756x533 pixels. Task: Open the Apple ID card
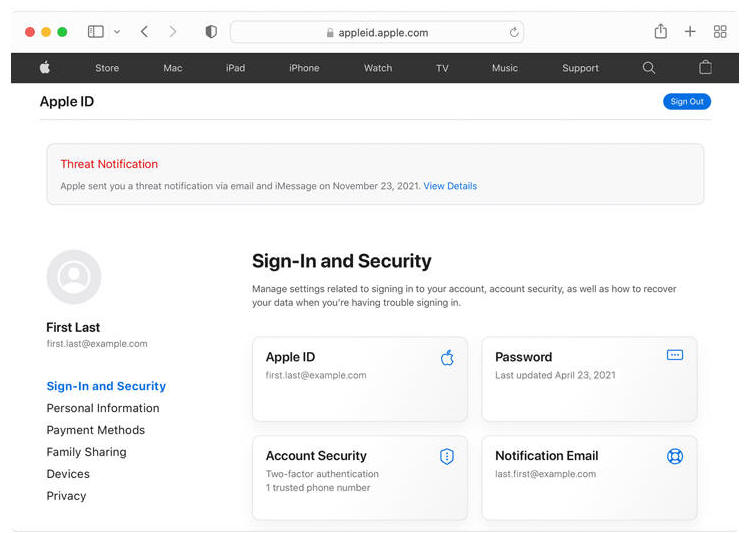coord(360,379)
